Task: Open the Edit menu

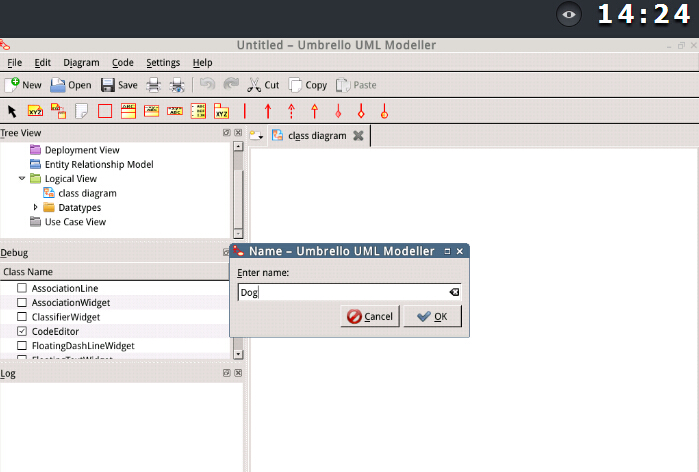Action: pos(42,62)
